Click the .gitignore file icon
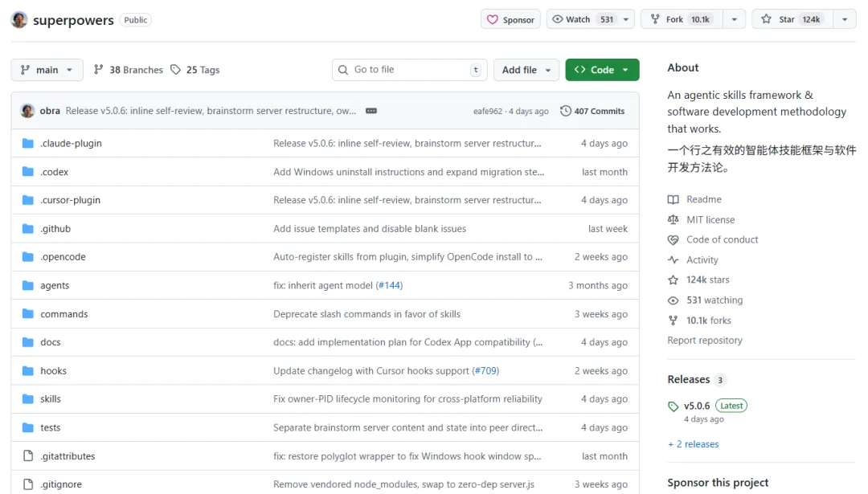868x494 pixels. pos(27,484)
